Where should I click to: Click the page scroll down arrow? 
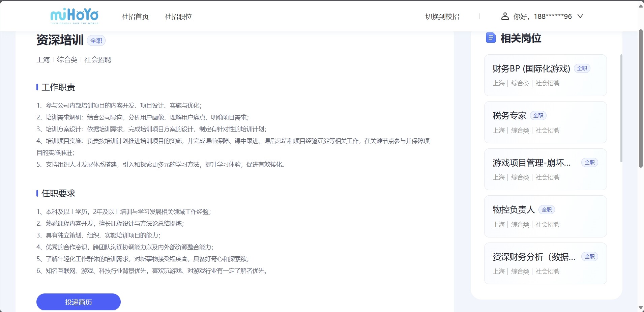[x=641, y=308]
